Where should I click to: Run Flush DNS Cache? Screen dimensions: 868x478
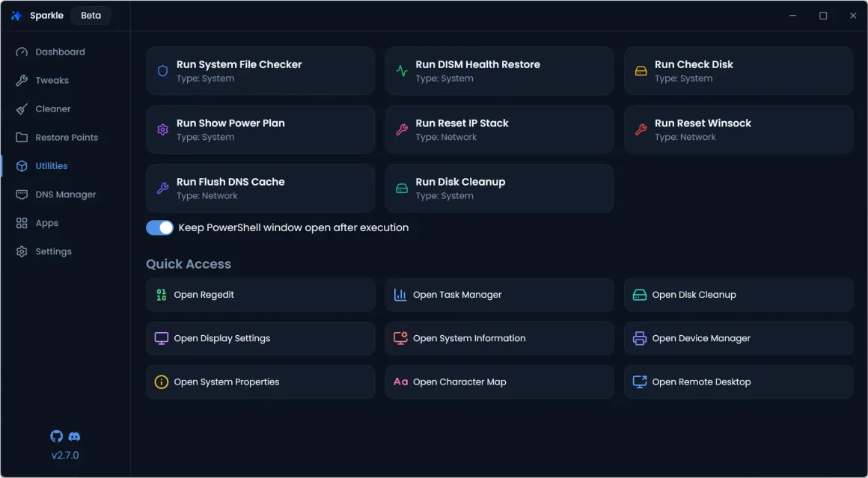pos(260,189)
